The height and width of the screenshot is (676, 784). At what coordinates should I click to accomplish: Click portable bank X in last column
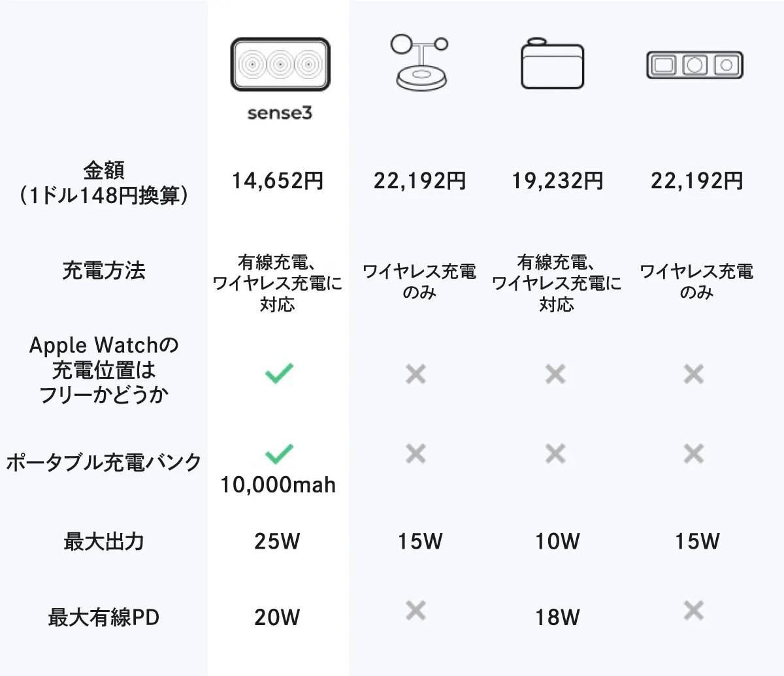pyautogui.click(x=693, y=453)
